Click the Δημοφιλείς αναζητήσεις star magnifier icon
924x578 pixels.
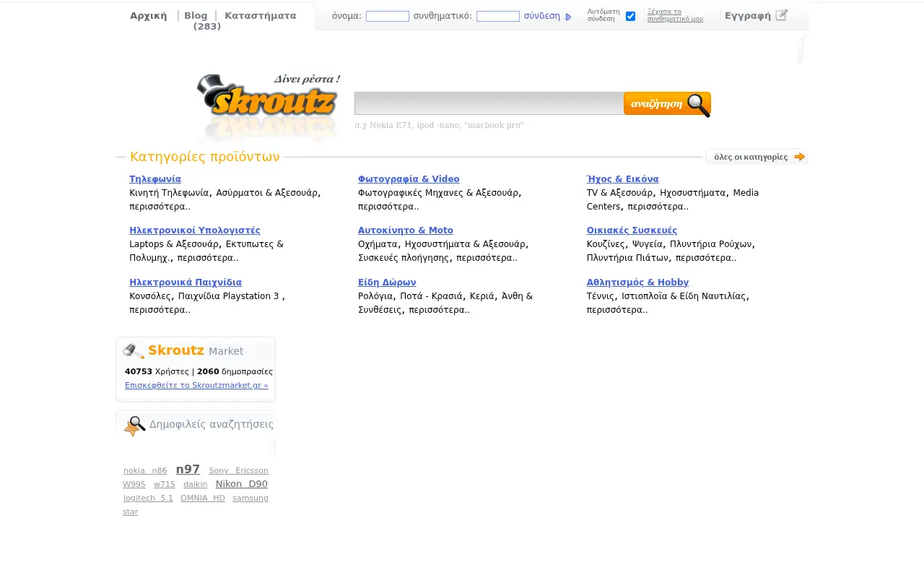[134, 426]
